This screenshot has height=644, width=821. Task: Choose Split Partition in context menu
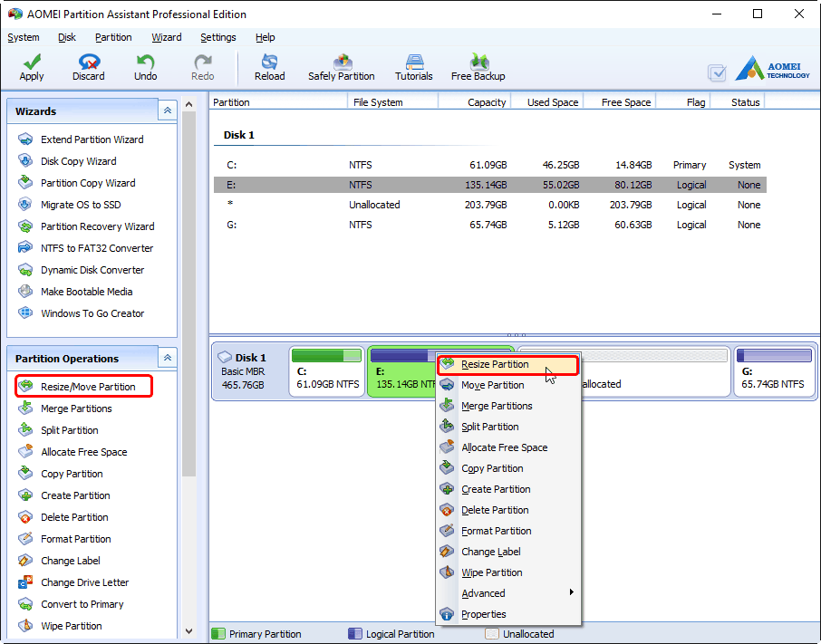pyautogui.click(x=508, y=427)
